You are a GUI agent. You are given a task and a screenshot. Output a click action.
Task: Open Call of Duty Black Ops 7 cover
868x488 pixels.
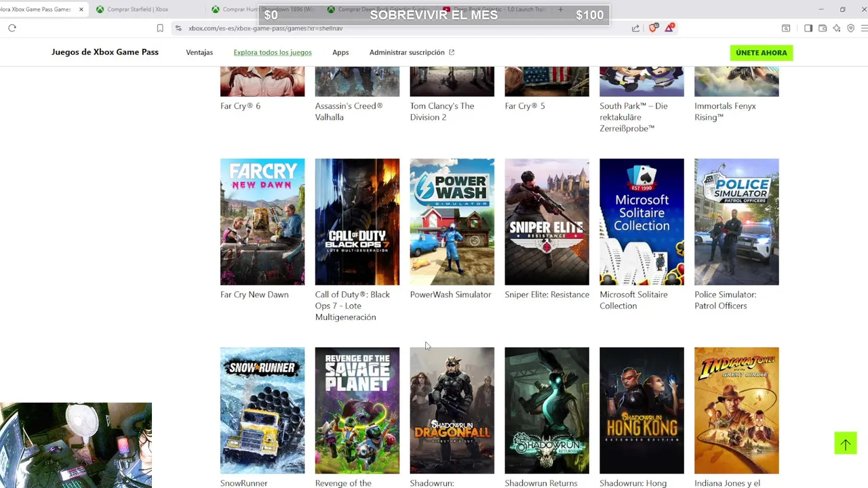click(x=357, y=222)
